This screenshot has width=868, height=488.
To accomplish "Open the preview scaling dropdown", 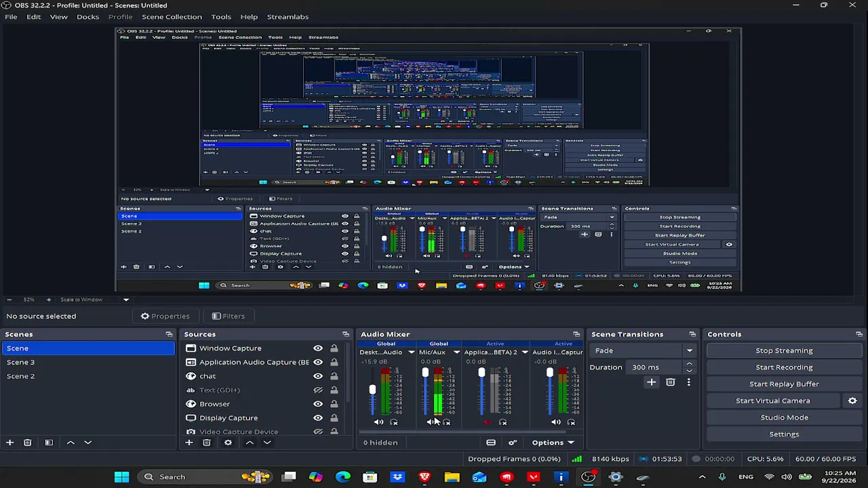I will click(x=125, y=300).
